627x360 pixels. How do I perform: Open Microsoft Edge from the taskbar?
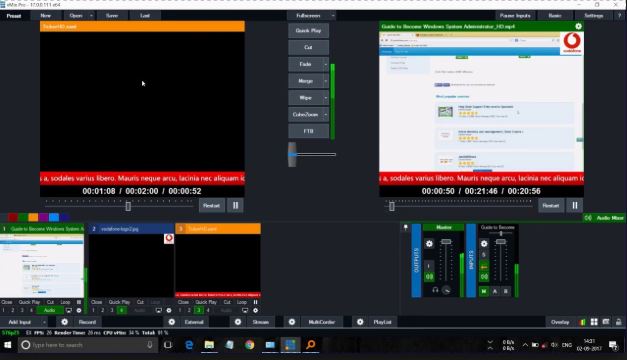click(189, 345)
